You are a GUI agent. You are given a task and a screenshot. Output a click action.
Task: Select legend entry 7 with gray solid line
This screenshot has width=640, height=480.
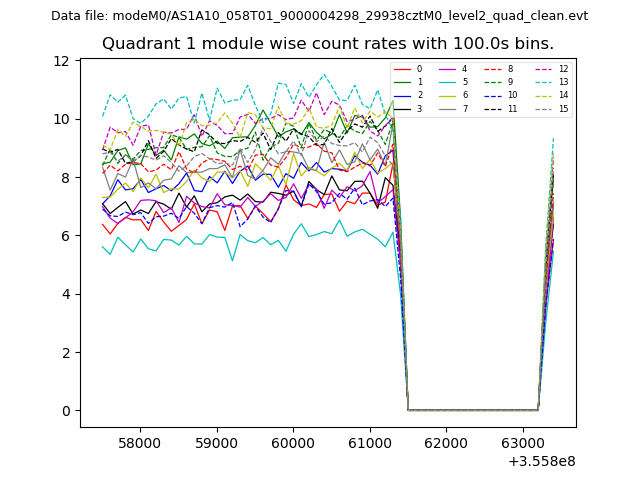tap(456, 108)
